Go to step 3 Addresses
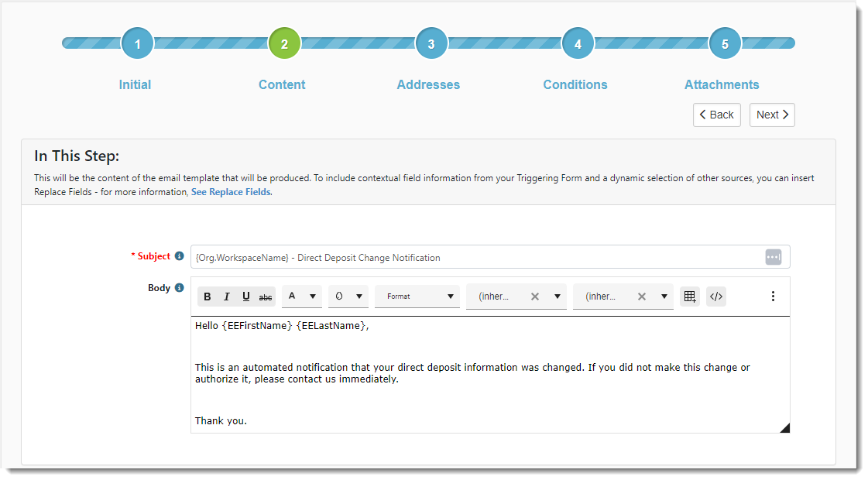This screenshot has width=868, height=480. point(431,44)
